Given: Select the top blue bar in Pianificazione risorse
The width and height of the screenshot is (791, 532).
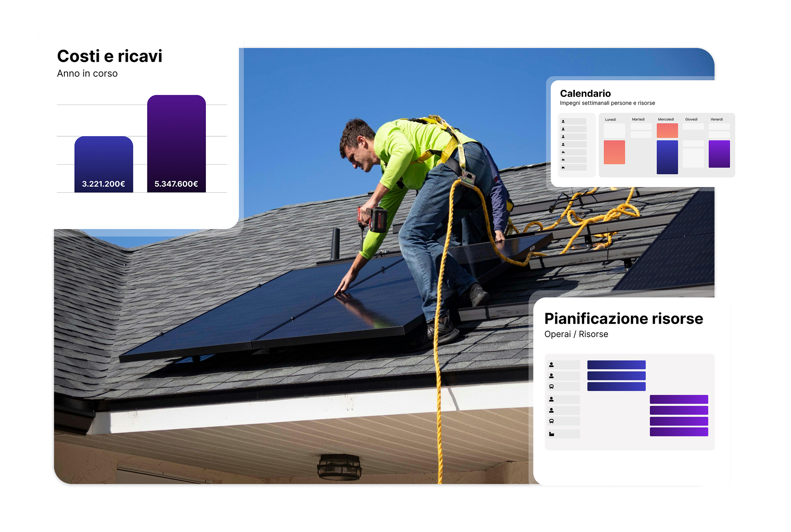Looking at the screenshot, I should 616,365.
